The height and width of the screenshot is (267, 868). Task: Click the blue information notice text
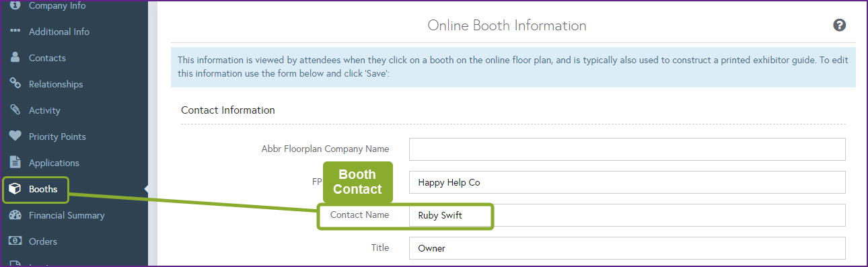pyautogui.click(x=513, y=67)
